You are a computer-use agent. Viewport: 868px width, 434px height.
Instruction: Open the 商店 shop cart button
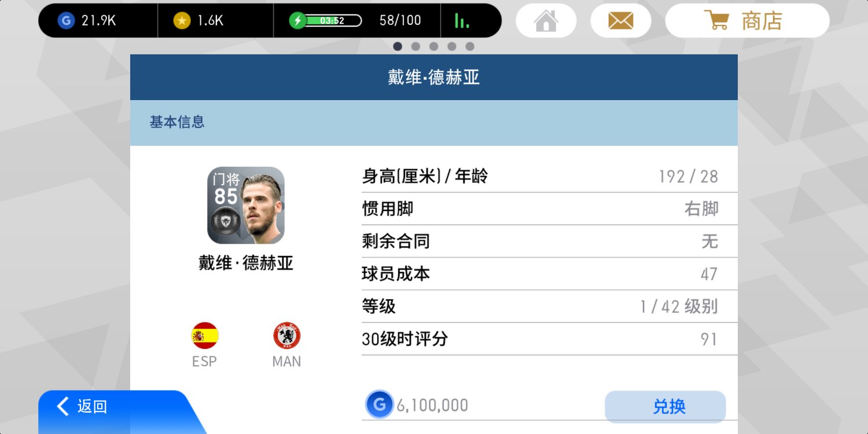point(747,21)
